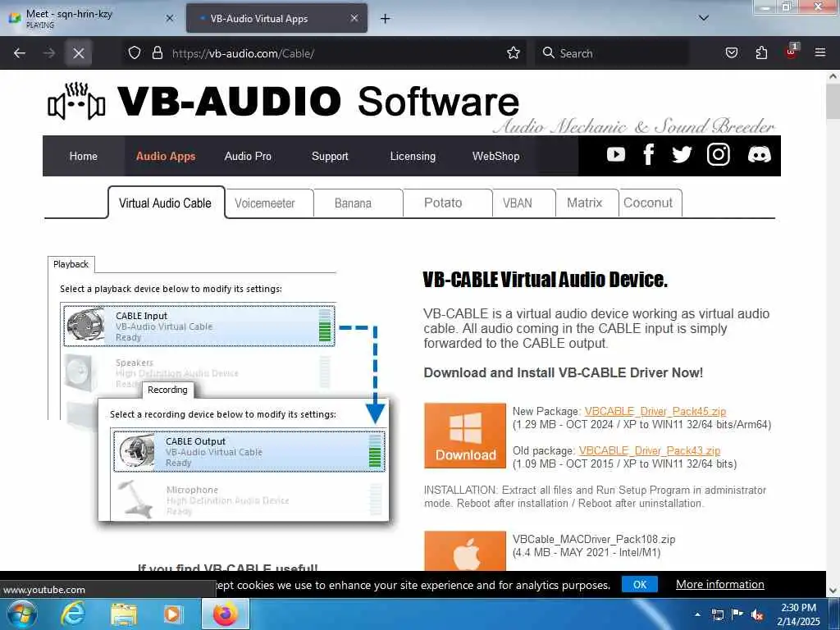Click the CABLE Input playback device image
Viewport: 840px width, 630px height.
[x=85, y=325]
